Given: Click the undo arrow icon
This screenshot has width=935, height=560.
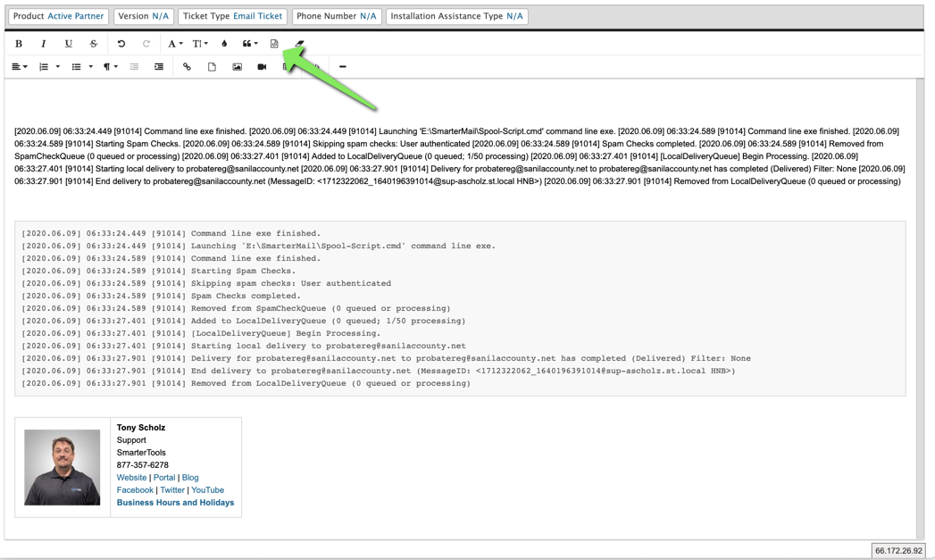Looking at the screenshot, I should (121, 44).
